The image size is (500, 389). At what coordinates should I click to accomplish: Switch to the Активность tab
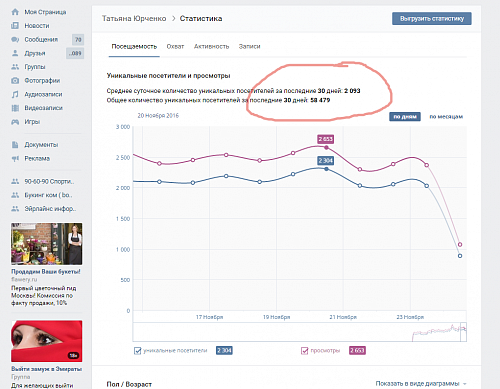[211, 47]
